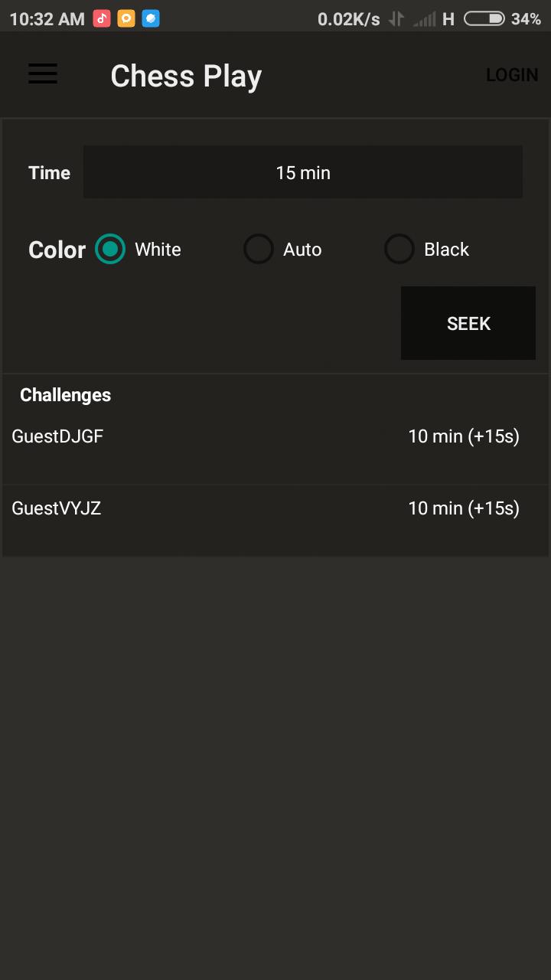Tap the Chess Play title
551x980 pixels.
186,76
